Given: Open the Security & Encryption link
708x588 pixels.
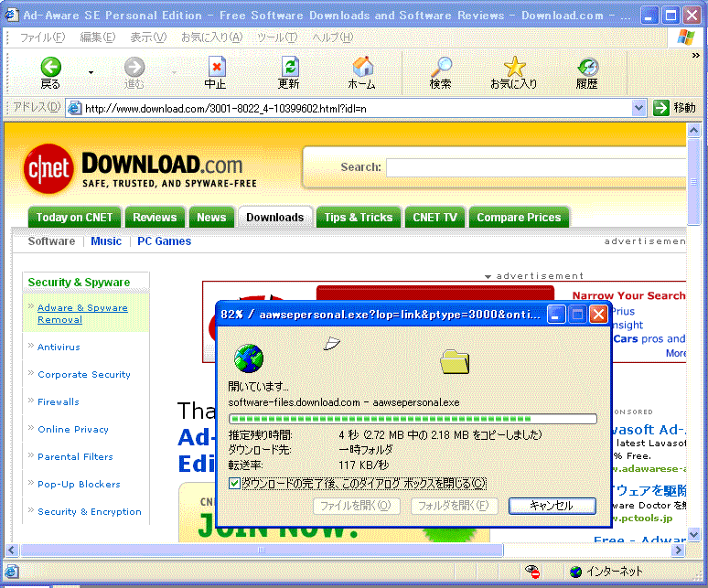Looking at the screenshot, I should 90,512.
